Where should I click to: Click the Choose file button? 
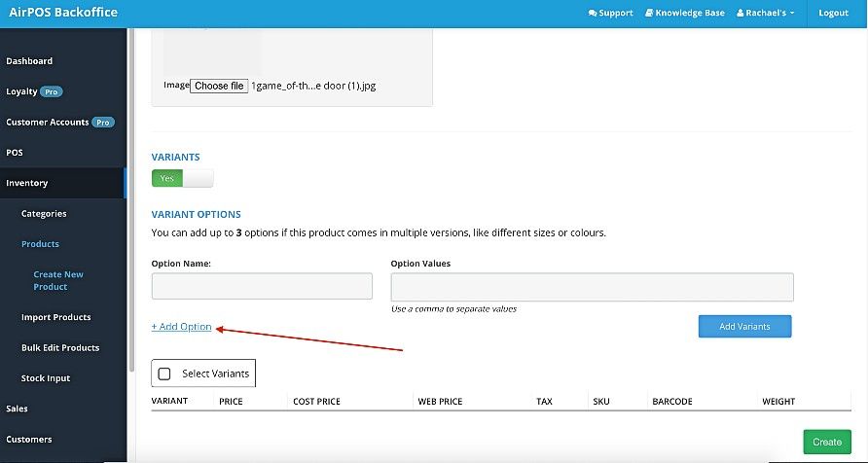(219, 86)
